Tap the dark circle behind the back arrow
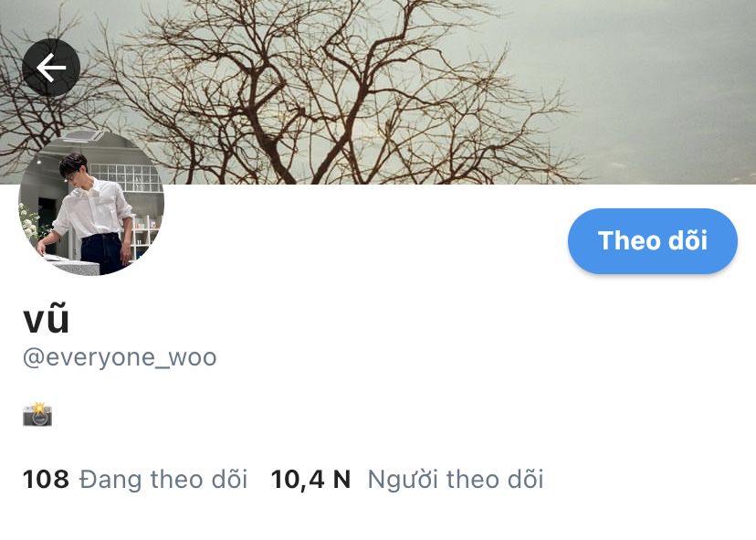This screenshot has height=540, width=756. (x=51, y=68)
